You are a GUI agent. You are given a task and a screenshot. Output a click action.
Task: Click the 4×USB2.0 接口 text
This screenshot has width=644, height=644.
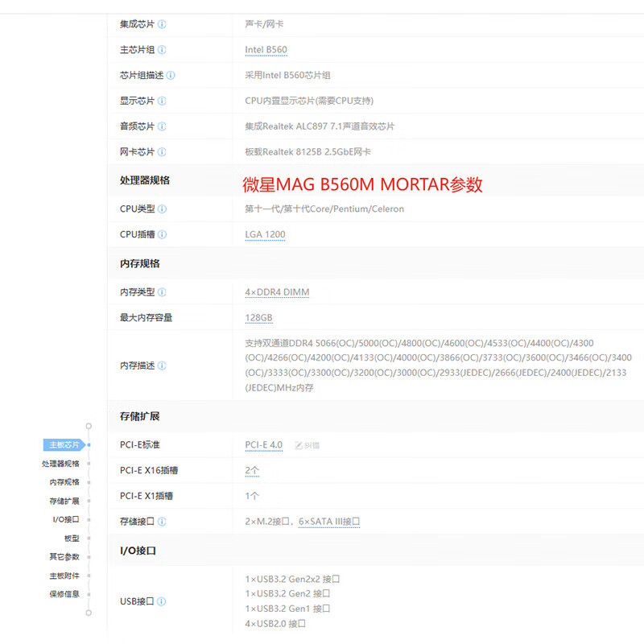(275, 624)
